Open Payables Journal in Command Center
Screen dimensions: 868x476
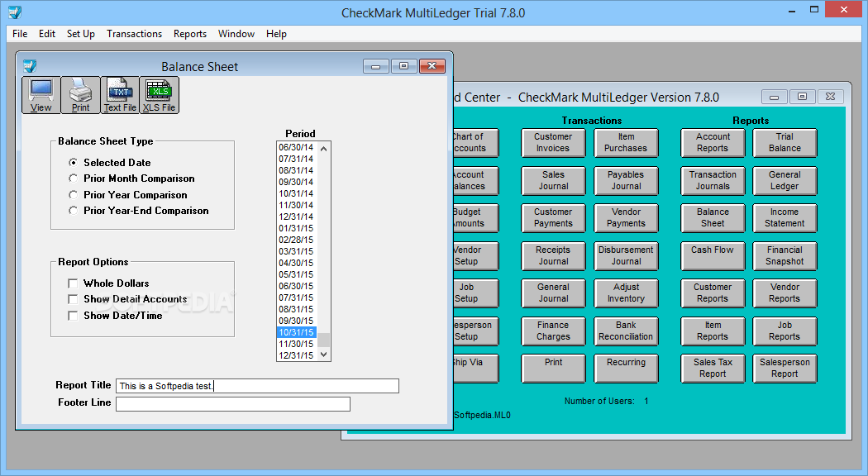click(626, 180)
